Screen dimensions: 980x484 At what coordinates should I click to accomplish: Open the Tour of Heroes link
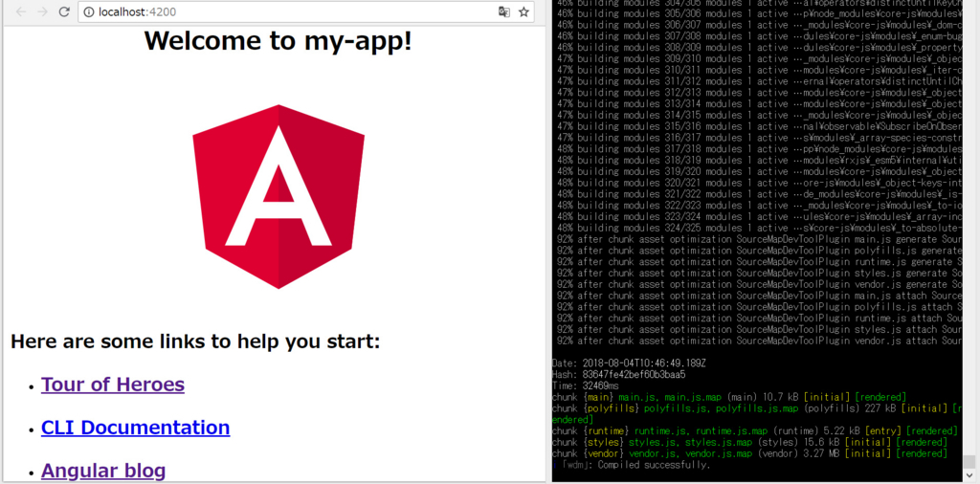[x=113, y=385]
